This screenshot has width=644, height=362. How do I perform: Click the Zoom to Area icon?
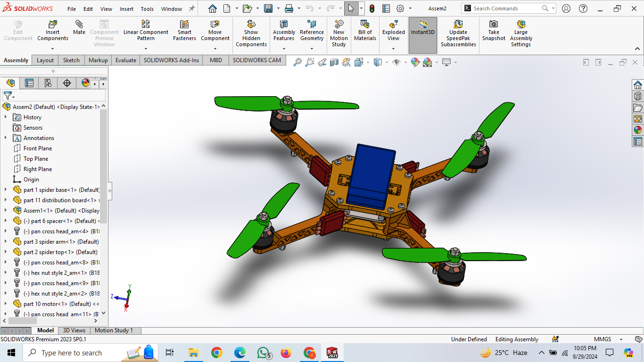pos(309,62)
